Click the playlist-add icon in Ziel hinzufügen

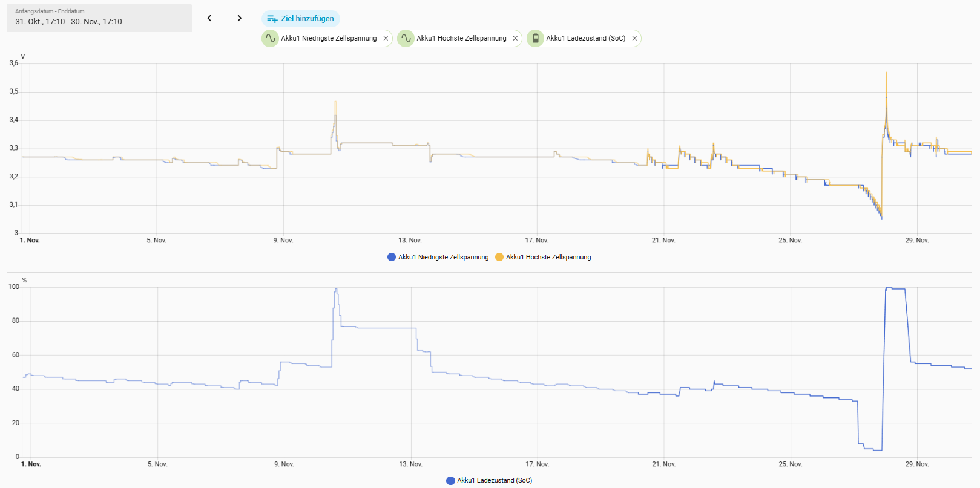272,19
